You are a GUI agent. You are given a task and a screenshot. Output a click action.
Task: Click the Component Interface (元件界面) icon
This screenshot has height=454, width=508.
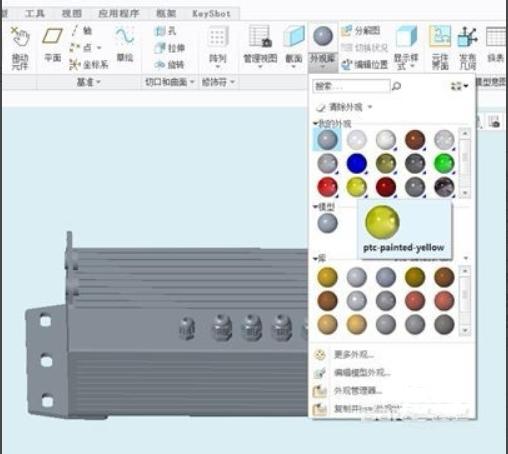click(440, 36)
